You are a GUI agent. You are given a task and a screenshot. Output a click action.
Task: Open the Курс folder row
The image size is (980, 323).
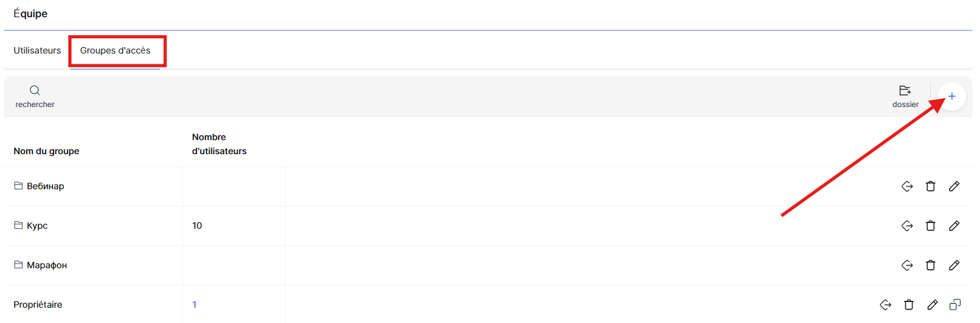click(37, 226)
